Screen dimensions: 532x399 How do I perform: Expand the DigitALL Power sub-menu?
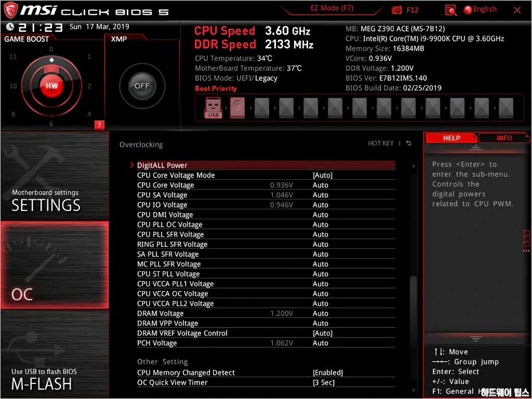tap(266, 165)
